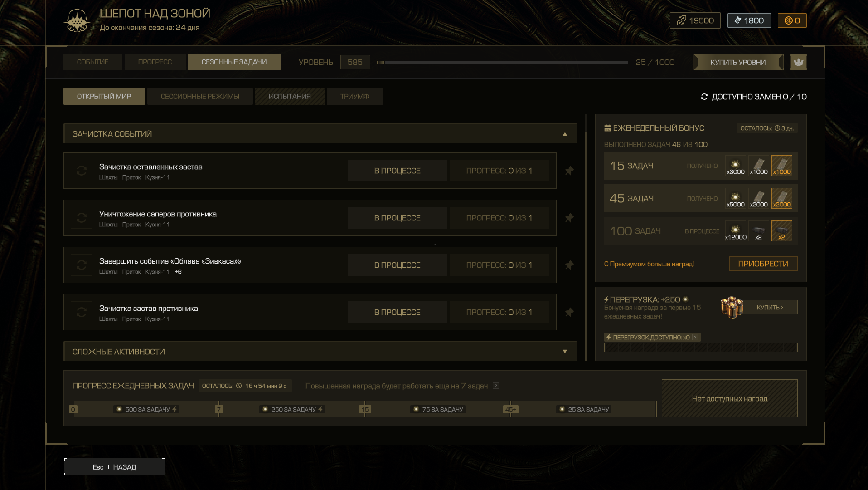This screenshot has width=868, height=490.
Task: Click the premium x2 crate reward for 100 задач
Action: (x=782, y=231)
